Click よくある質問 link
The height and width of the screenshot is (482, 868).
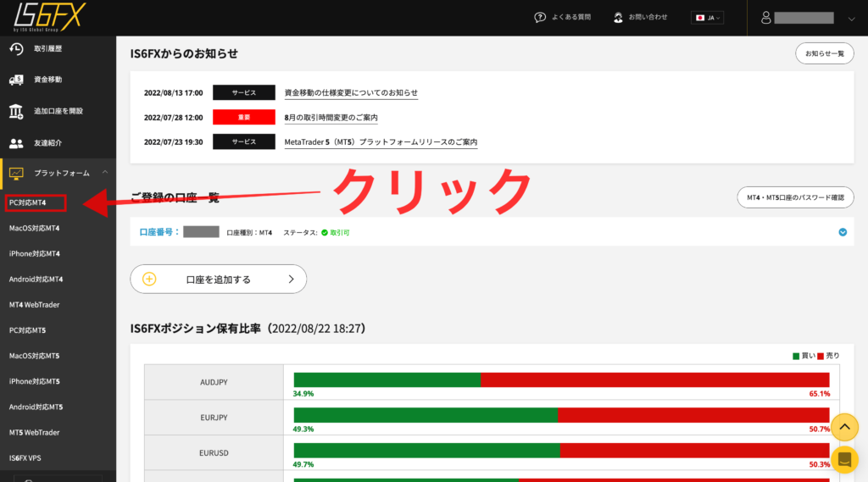pos(571,17)
